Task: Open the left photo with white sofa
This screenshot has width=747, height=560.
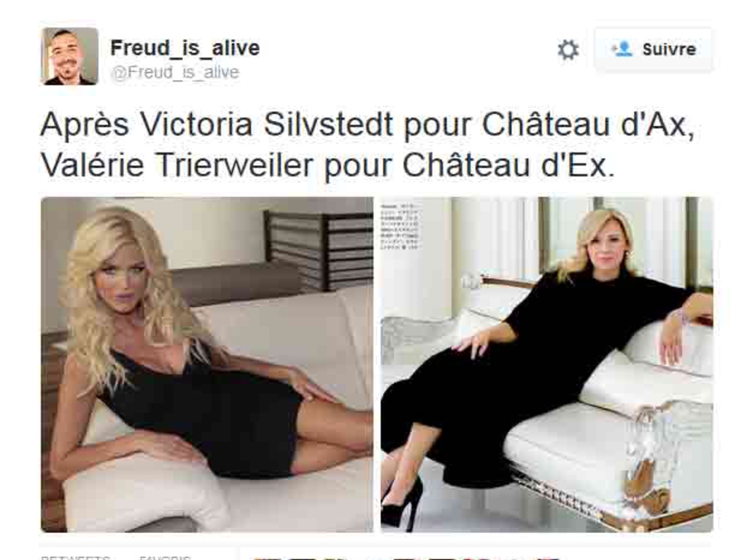Action: coord(207,365)
